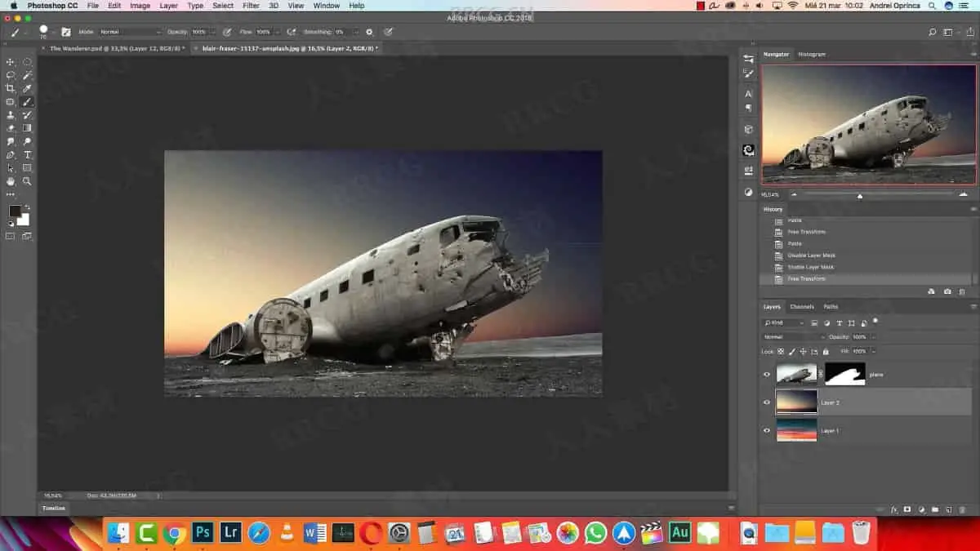This screenshot has height=551, width=980.
Task: Select the Dodge tool
Action: (x=27, y=141)
